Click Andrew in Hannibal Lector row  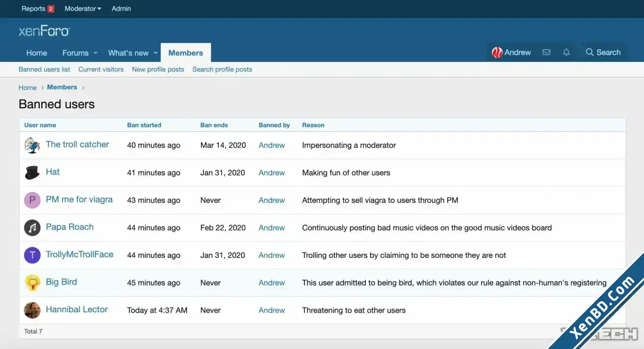272,310
